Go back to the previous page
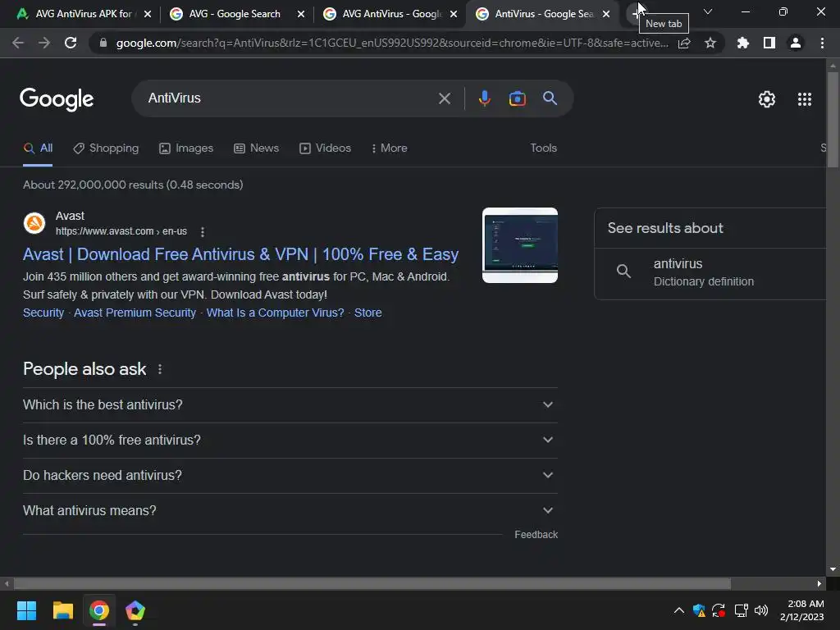The width and height of the screenshot is (840, 630). pyautogui.click(x=18, y=43)
